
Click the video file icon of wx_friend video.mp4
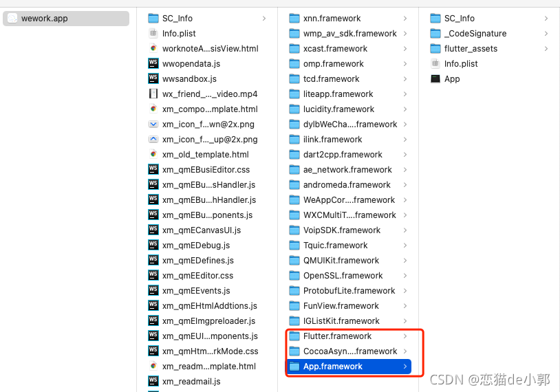coord(153,94)
